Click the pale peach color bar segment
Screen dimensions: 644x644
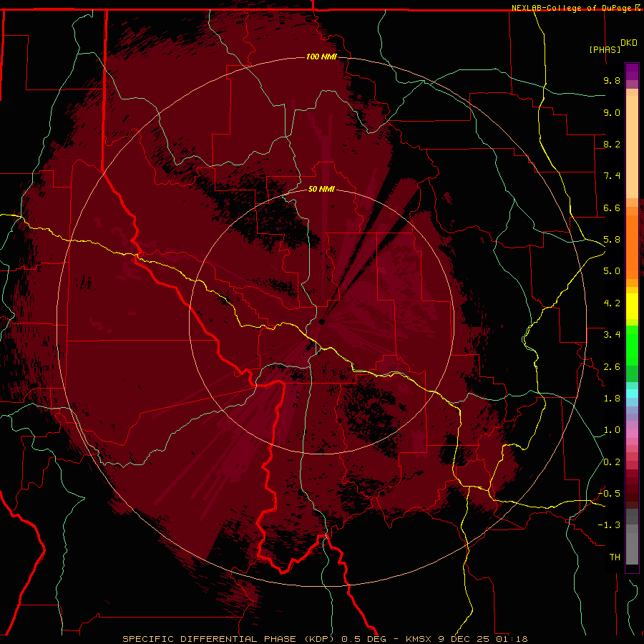point(632,147)
